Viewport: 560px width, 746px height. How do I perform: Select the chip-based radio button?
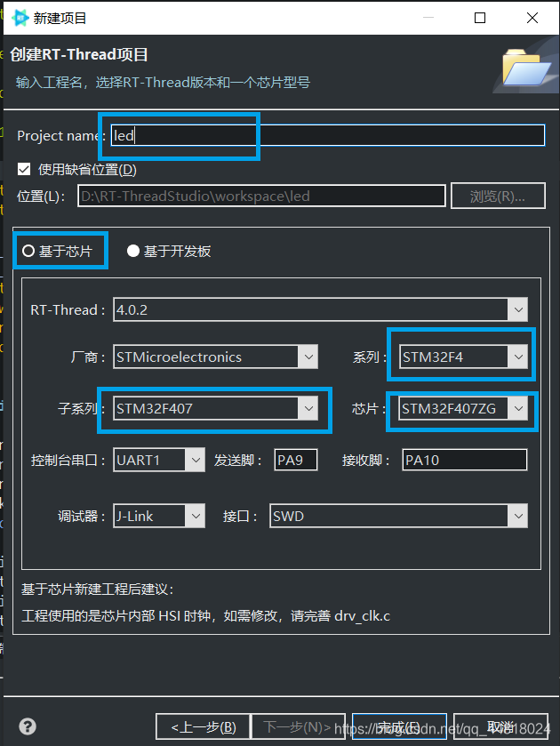tap(28, 251)
